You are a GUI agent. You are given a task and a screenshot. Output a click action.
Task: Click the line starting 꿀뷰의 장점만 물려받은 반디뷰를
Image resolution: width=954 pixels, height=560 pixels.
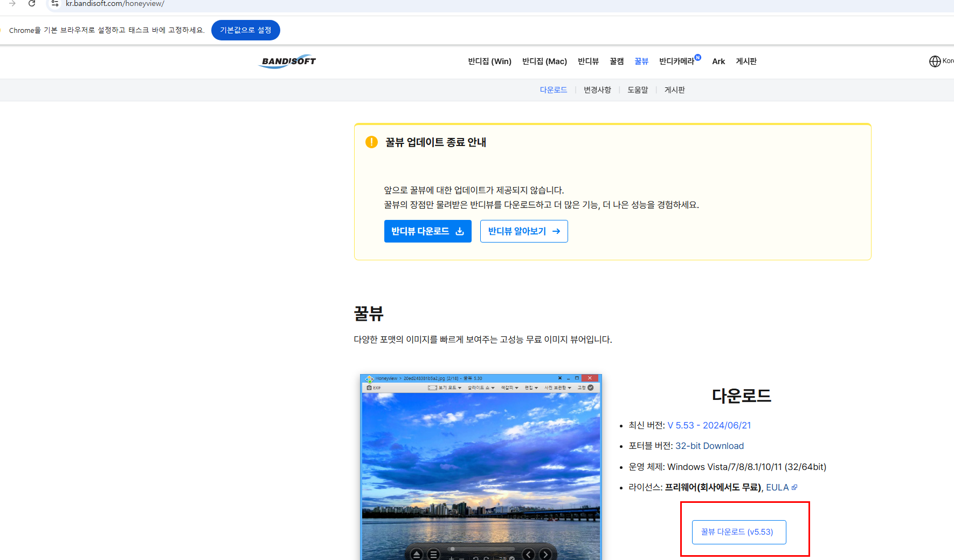pyautogui.click(x=541, y=205)
